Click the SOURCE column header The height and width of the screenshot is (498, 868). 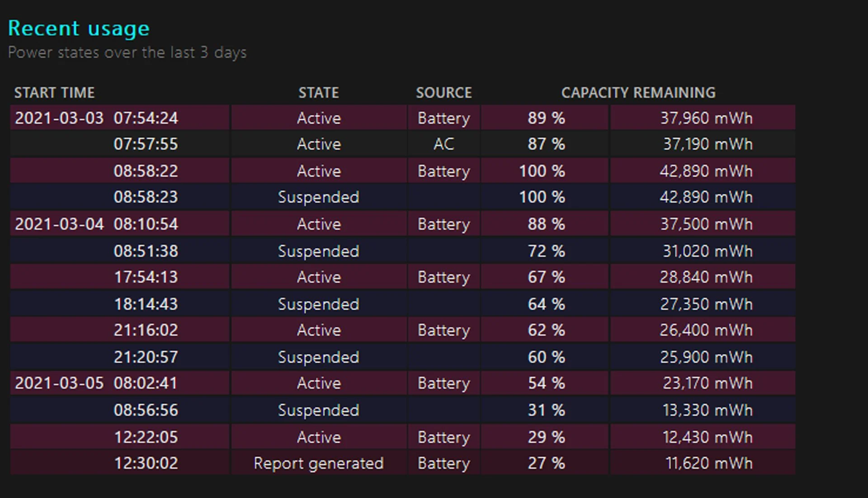(443, 93)
